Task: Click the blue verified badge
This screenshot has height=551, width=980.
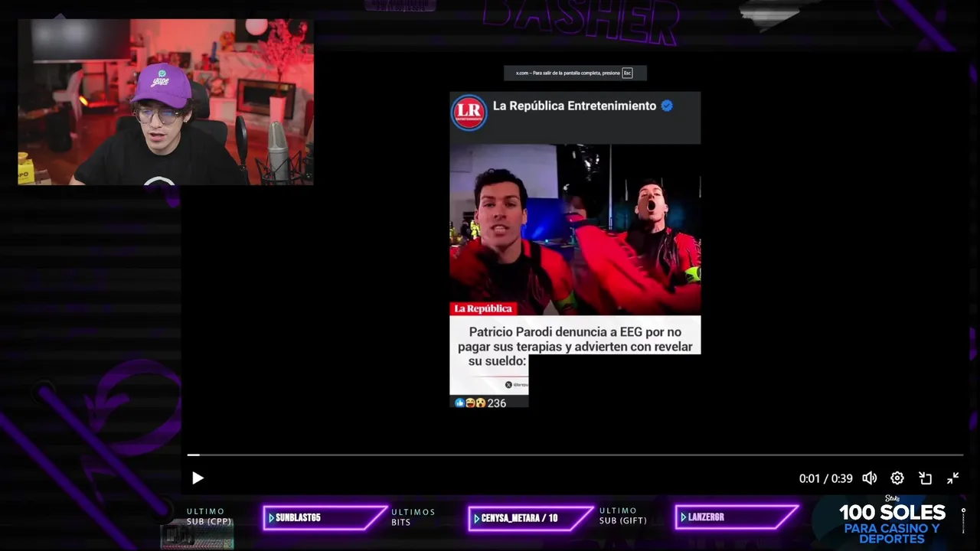Action: point(667,106)
